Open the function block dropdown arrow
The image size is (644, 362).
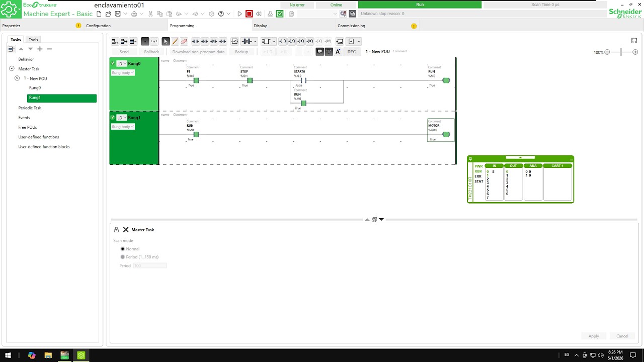[x=274, y=41]
